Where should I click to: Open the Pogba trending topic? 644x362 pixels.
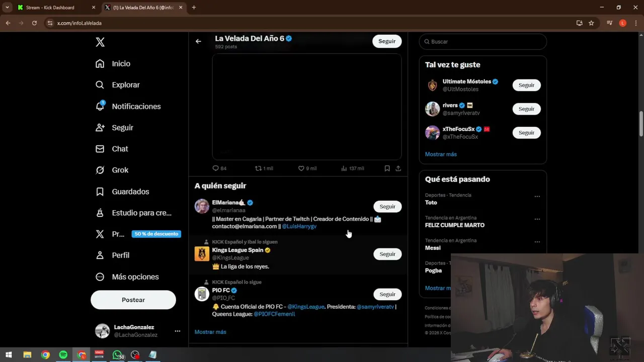click(x=433, y=270)
